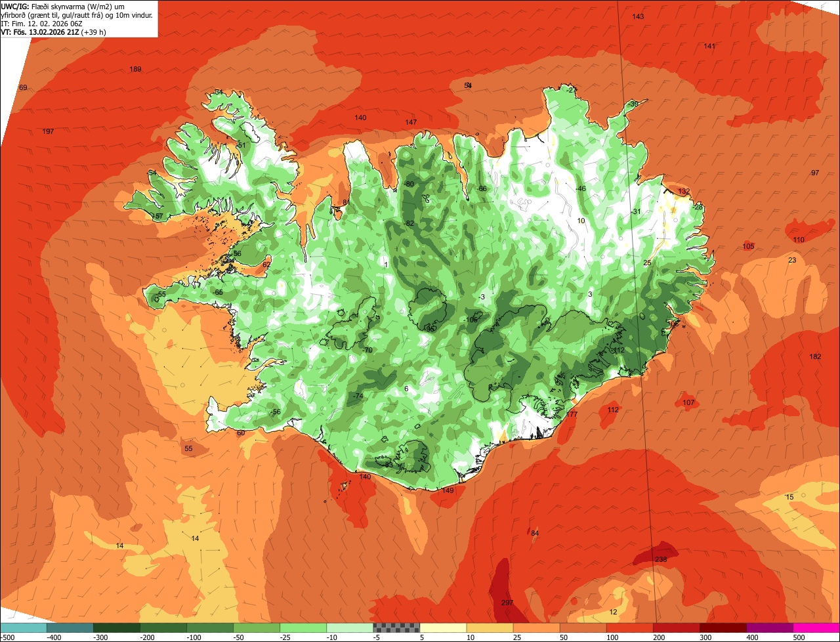The width and height of the screenshot is (840, 642).
Task: Click the checkered legend swatch between -5 and 5
Action: pyautogui.click(x=396, y=628)
